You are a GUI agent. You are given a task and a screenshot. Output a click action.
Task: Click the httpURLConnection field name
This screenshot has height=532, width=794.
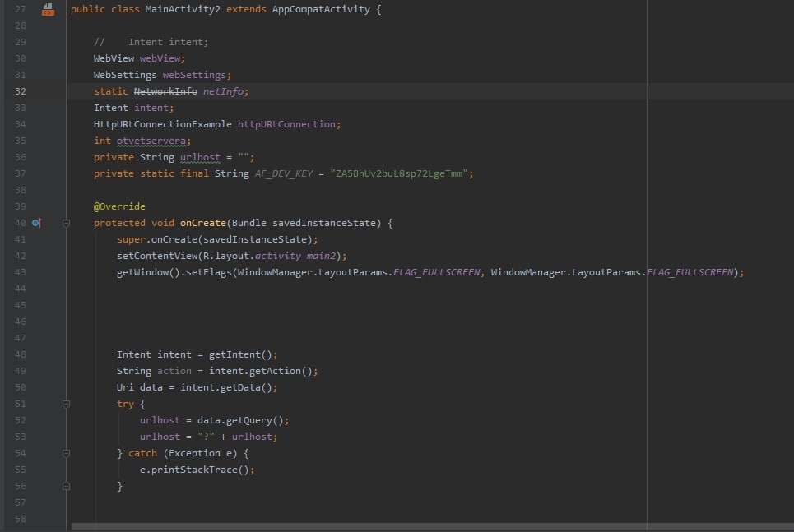(x=286, y=124)
